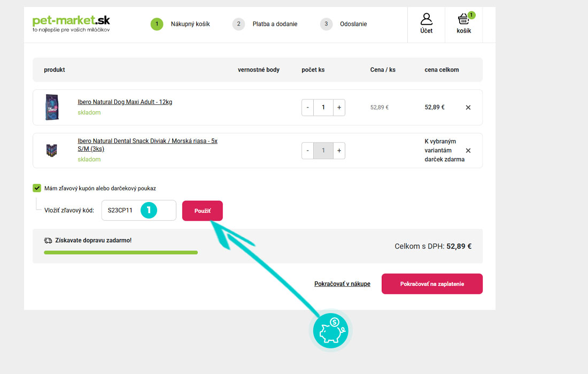The image size is (588, 374).
Task: Click the discount code input field
Action: [x=139, y=210]
